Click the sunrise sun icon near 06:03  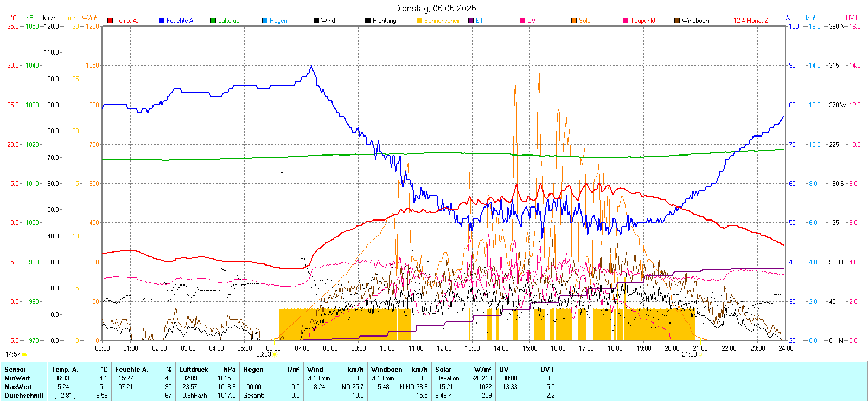(x=275, y=354)
